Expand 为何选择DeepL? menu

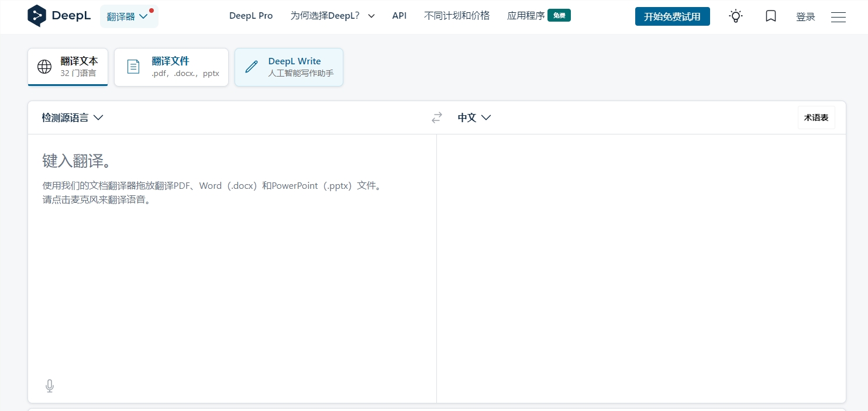[333, 16]
